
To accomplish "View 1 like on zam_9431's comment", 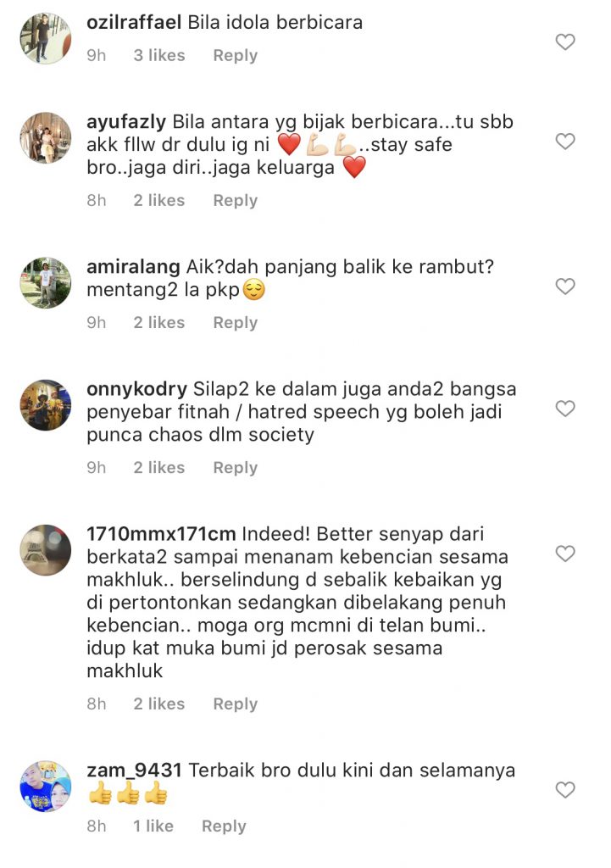I will [x=153, y=826].
